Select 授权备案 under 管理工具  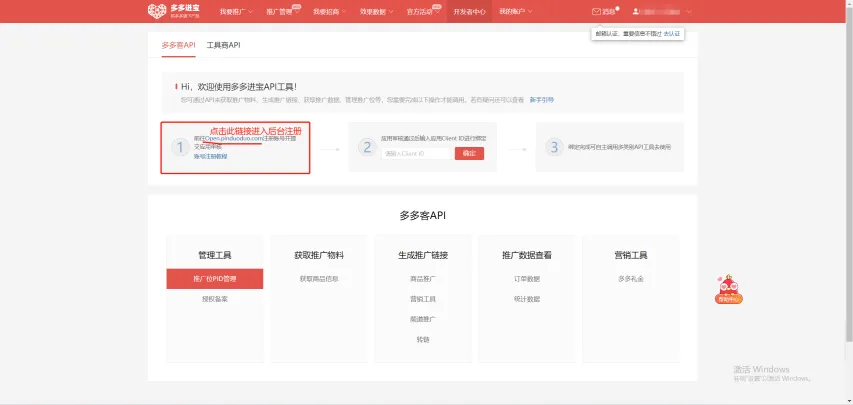point(215,299)
